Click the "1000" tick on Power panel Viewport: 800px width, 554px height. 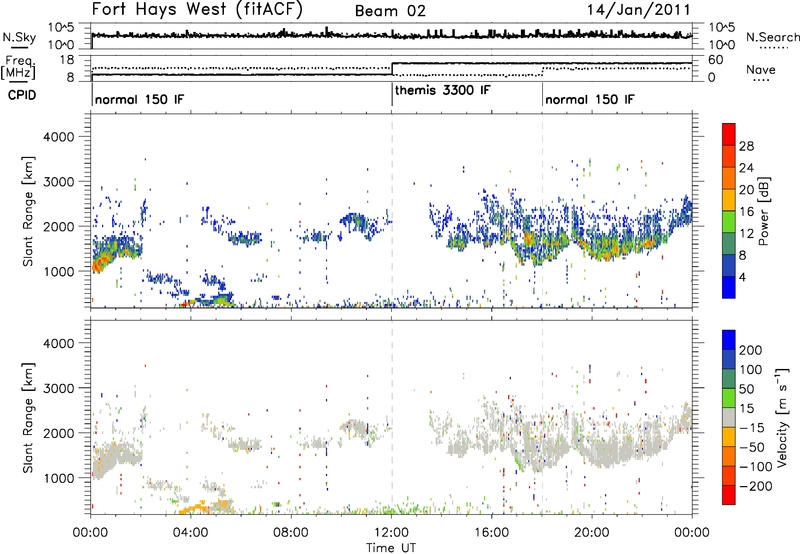58,271
